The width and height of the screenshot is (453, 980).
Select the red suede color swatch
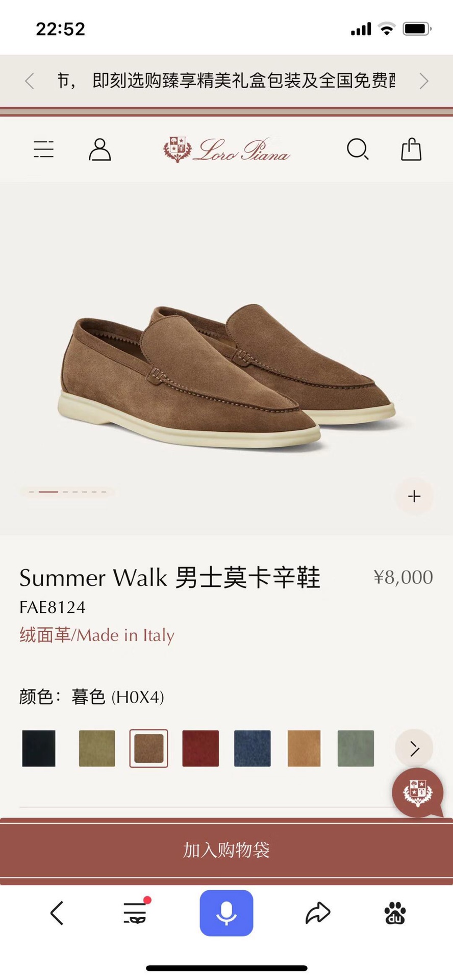coord(200,748)
